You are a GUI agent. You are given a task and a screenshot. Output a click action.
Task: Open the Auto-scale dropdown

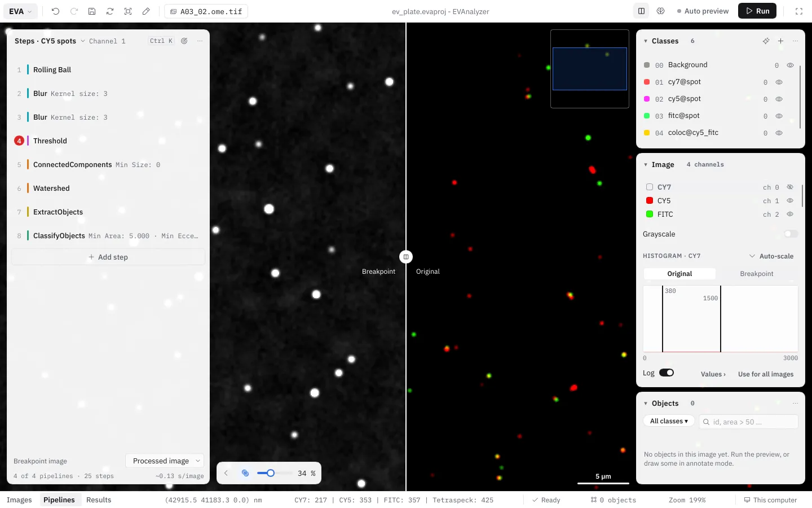pos(771,256)
